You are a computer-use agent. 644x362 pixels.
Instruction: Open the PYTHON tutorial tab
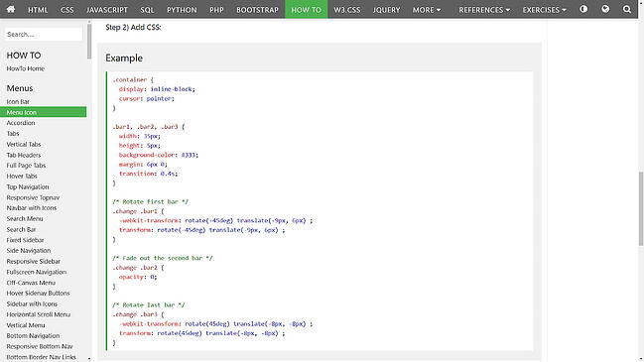tap(182, 10)
